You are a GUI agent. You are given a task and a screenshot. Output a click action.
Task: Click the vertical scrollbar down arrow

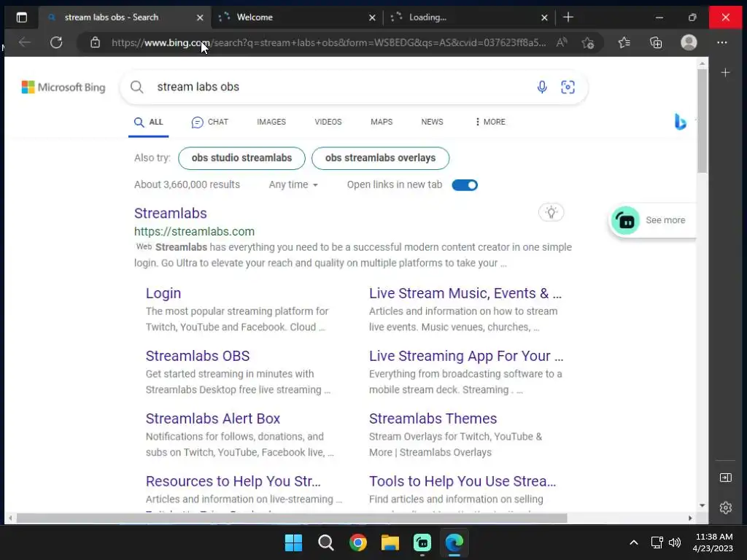coord(702,506)
